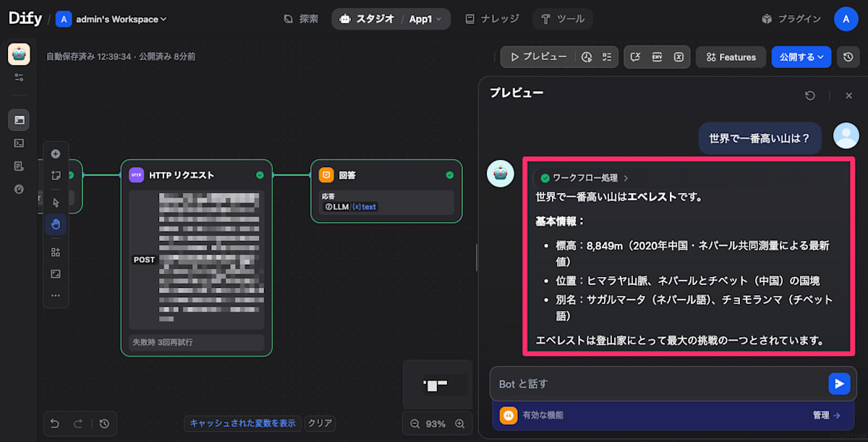
Task: Open the ENV environment variables icon
Action: click(657, 56)
